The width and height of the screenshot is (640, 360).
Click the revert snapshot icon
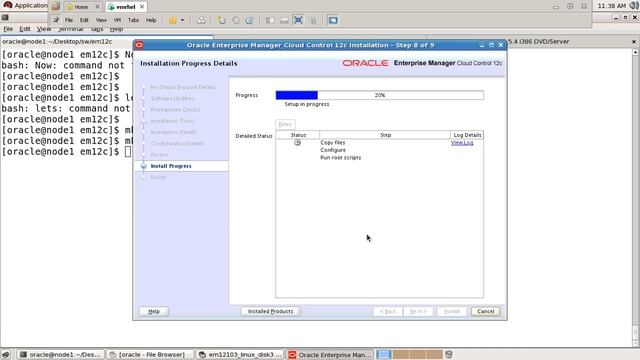click(236, 20)
